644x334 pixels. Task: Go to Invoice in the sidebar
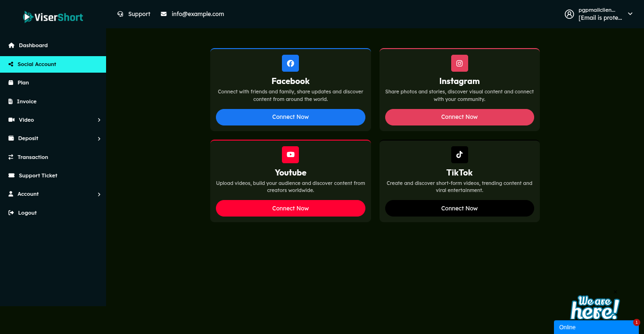(x=26, y=101)
